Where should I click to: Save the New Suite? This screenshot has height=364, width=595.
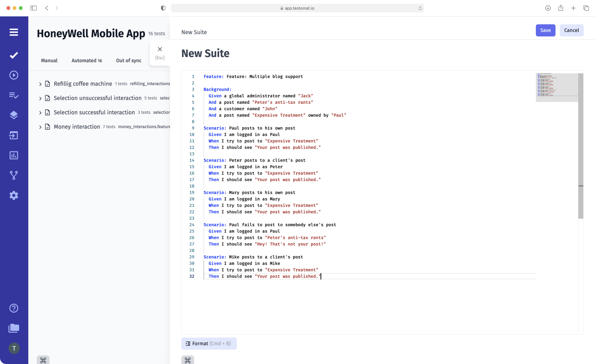click(x=545, y=30)
